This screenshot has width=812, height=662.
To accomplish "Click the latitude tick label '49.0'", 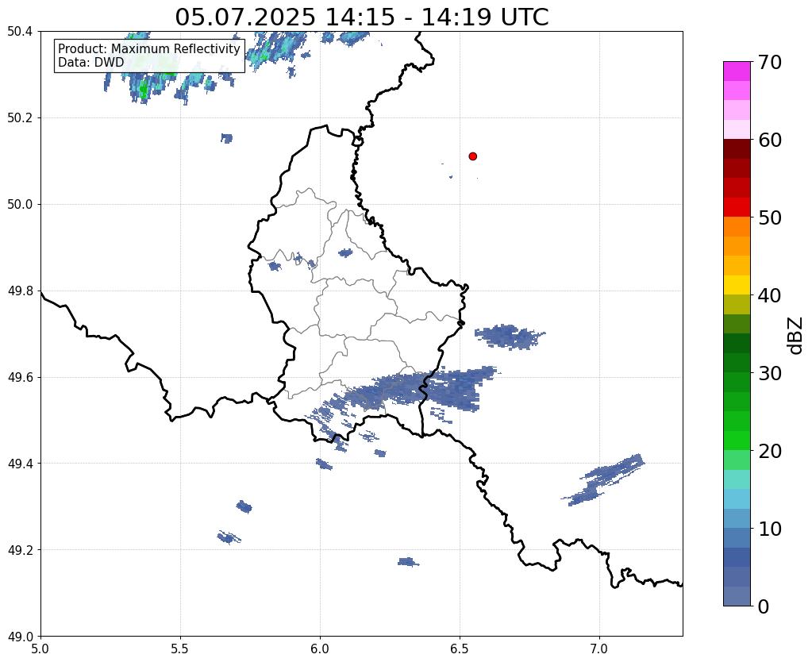I will coord(20,637).
